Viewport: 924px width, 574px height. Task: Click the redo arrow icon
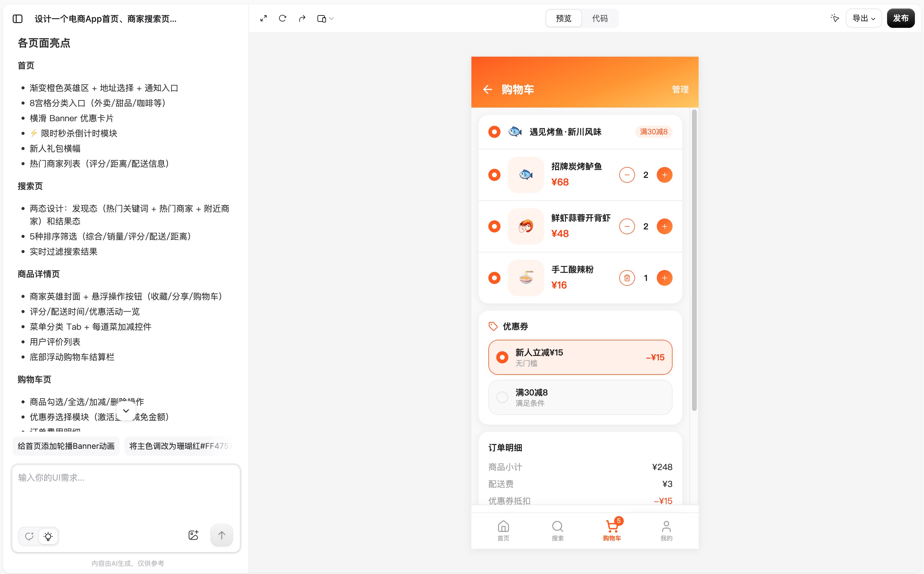click(x=302, y=18)
